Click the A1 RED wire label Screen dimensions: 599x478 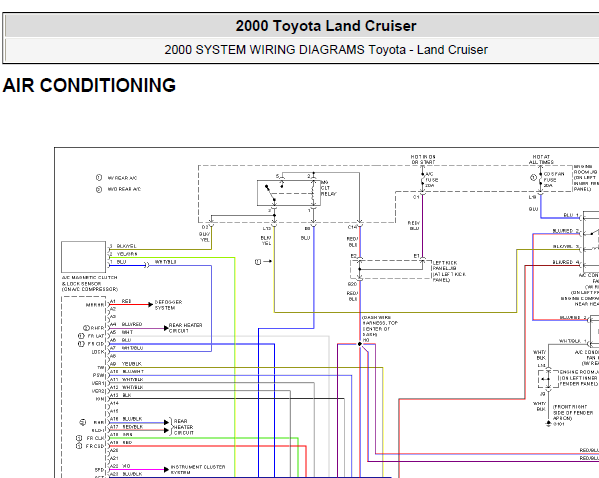click(x=120, y=301)
